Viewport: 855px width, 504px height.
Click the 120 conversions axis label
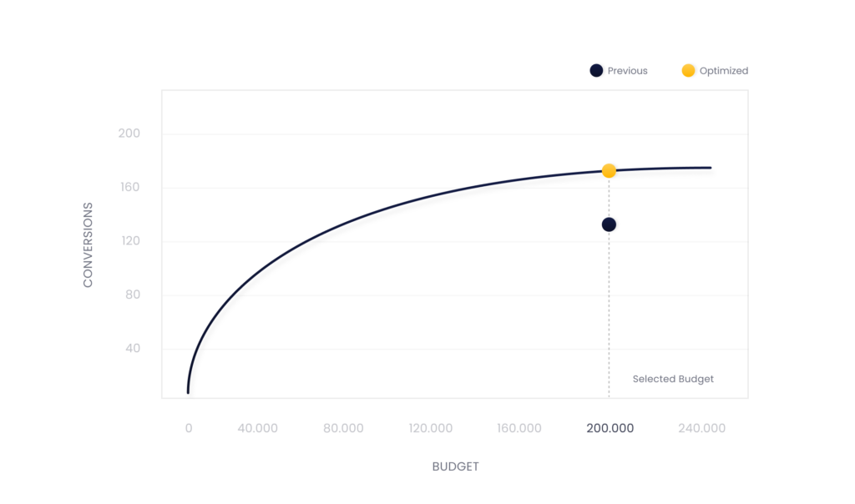(x=130, y=240)
